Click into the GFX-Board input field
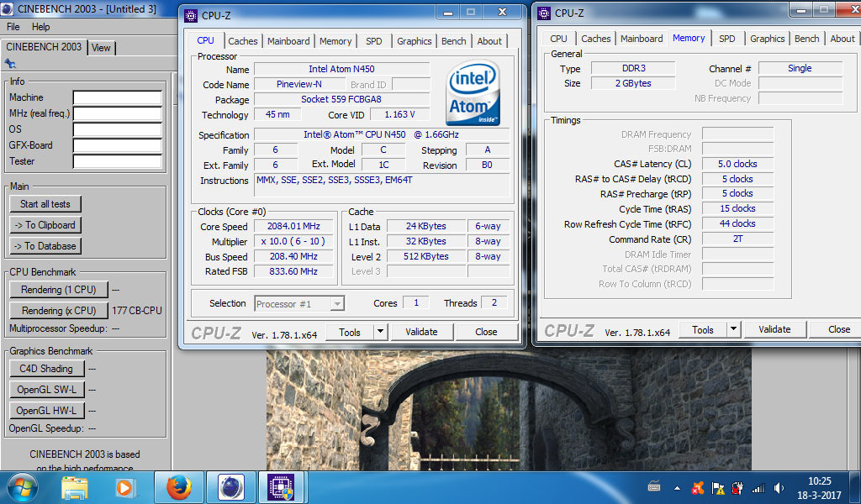The height and width of the screenshot is (504, 861). tap(118, 145)
